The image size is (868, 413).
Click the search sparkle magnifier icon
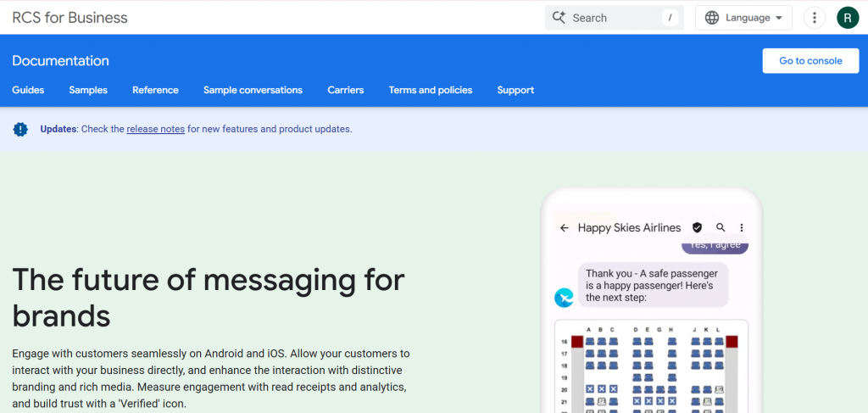pyautogui.click(x=559, y=18)
